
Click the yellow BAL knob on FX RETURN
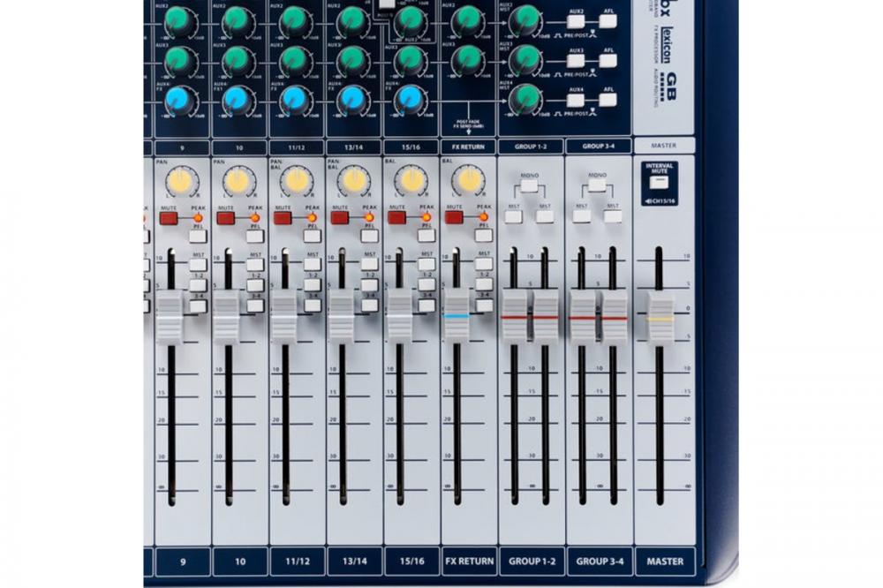click(469, 180)
